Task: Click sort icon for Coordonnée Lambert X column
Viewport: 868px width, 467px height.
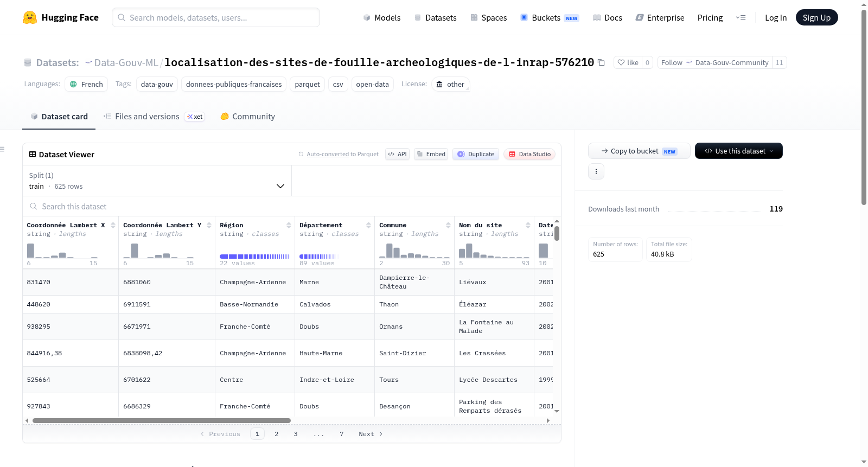Action: click(x=113, y=225)
